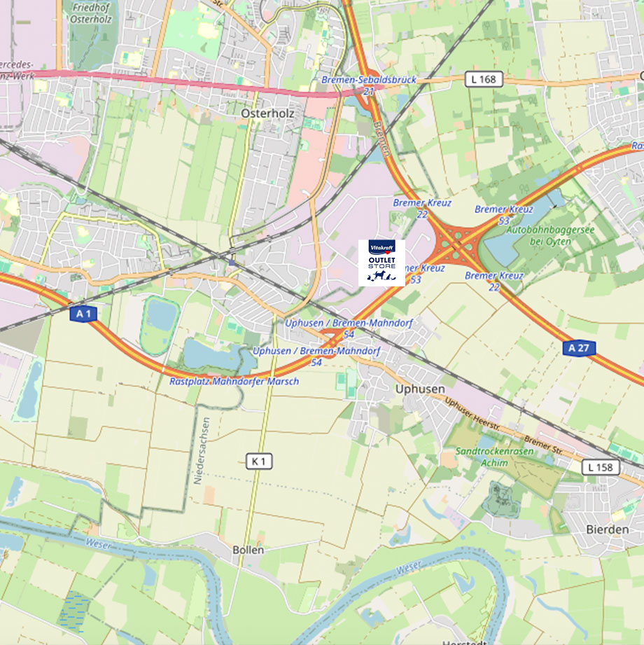Click Sandtrockenrasen Achim nature label

(x=494, y=457)
